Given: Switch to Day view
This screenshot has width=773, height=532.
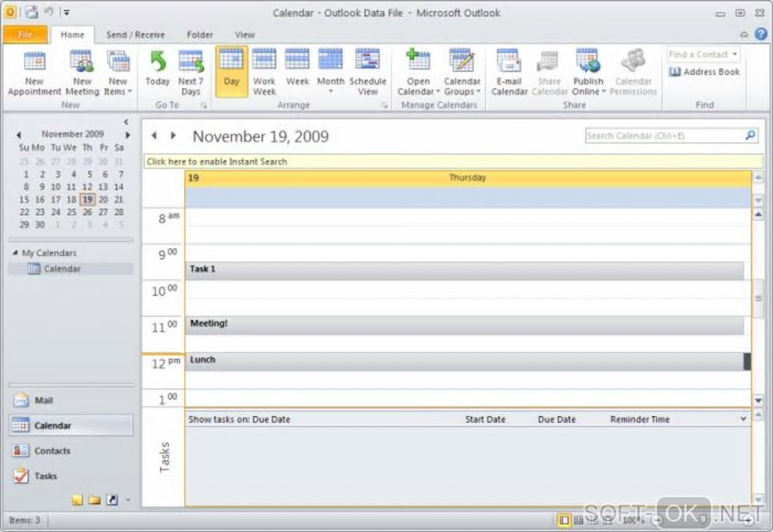Looking at the screenshot, I should (231, 72).
